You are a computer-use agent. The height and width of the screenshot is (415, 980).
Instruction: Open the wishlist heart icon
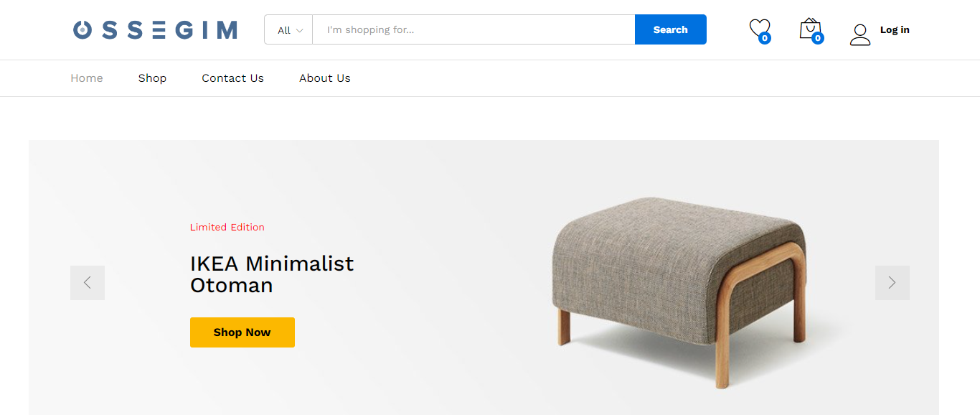pyautogui.click(x=758, y=27)
